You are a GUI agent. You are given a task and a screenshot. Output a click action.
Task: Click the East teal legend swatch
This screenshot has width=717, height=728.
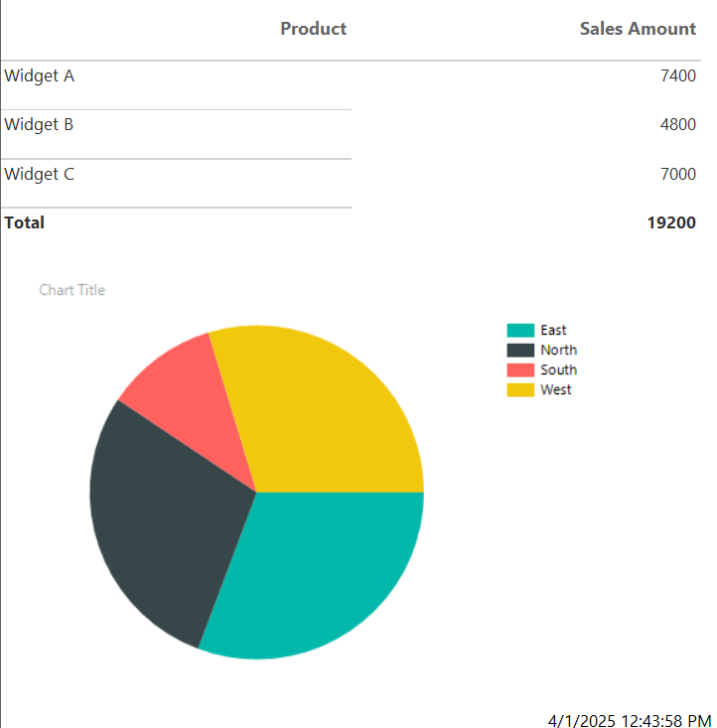(520, 330)
